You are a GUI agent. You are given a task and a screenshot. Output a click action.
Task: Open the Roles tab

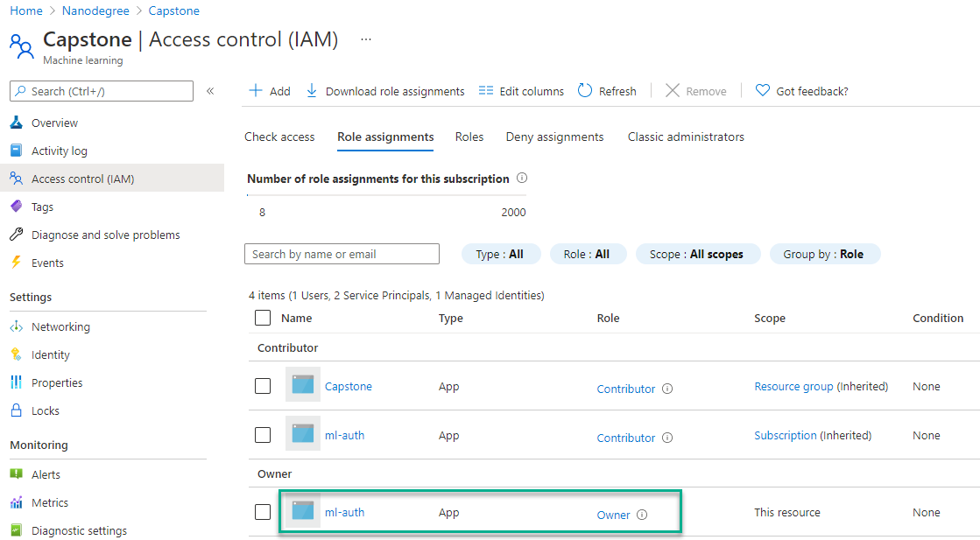[x=469, y=137]
